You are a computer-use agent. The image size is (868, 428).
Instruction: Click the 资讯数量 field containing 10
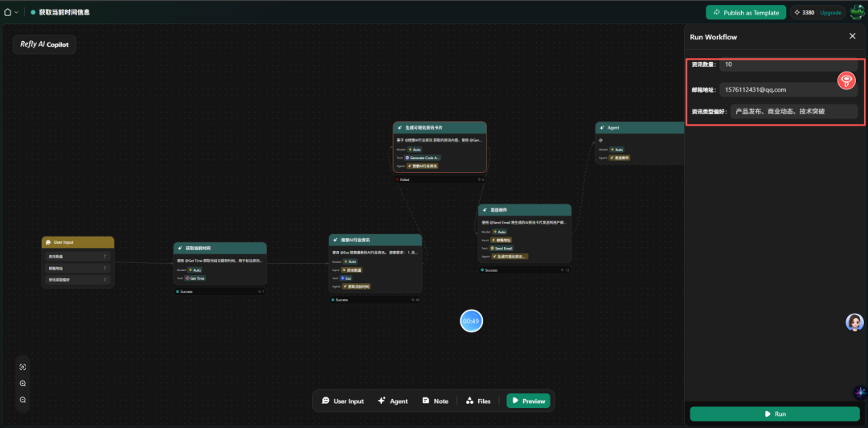coord(788,64)
